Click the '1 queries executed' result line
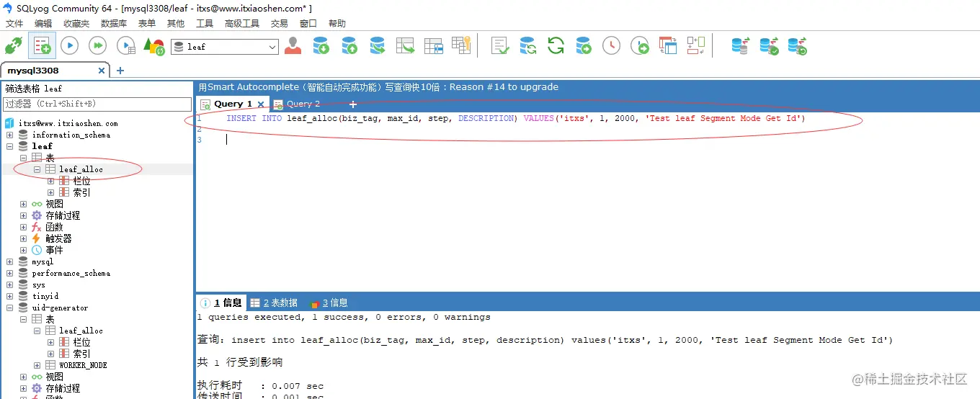The height and width of the screenshot is (399, 980). click(x=344, y=317)
